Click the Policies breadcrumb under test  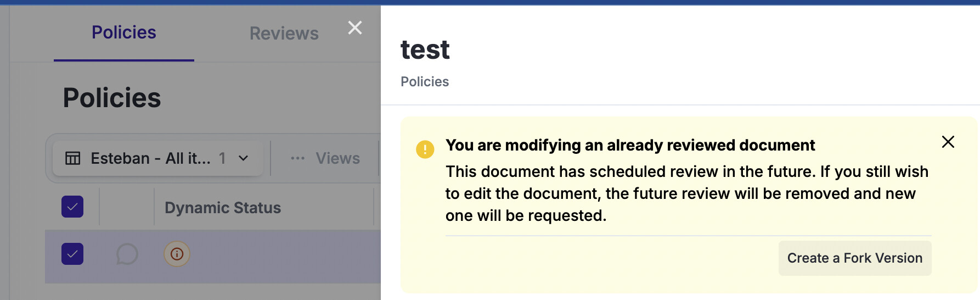(x=425, y=82)
